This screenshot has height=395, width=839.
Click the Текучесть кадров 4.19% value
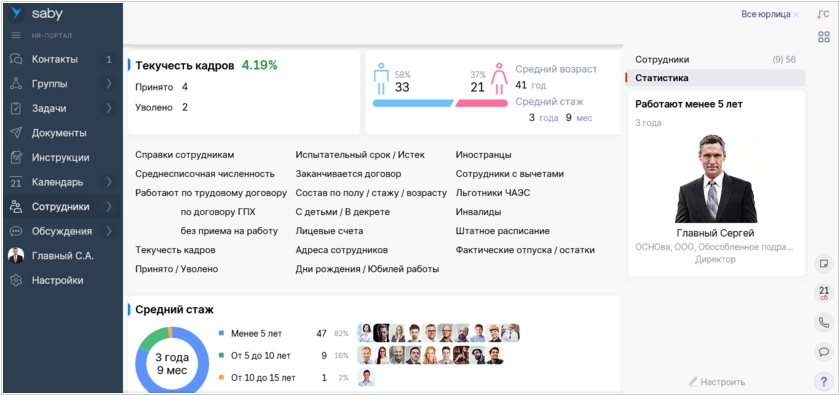[x=260, y=65]
